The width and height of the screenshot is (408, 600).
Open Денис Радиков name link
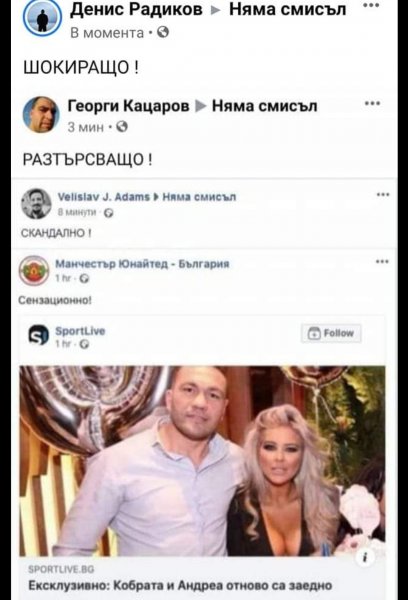coord(136,10)
